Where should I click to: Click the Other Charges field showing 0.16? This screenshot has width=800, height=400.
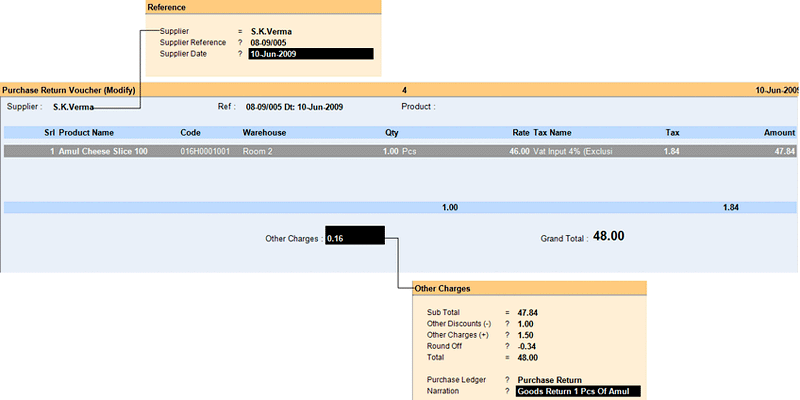(x=354, y=239)
